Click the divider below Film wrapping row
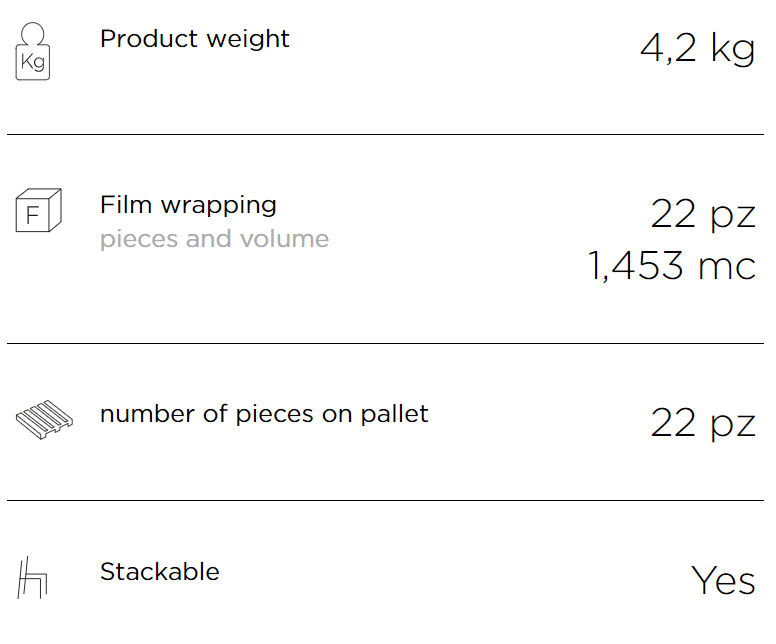Image resolution: width=776 pixels, height=644 pixels. 386,343
